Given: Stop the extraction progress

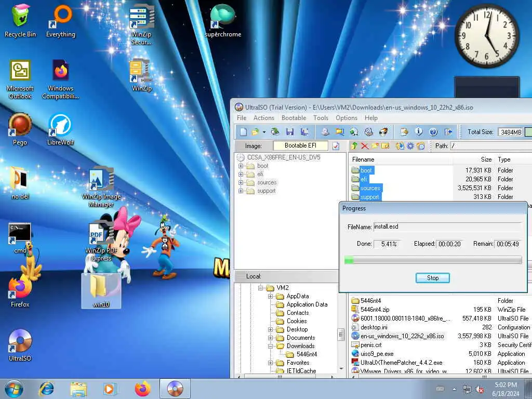Looking at the screenshot, I should tap(433, 278).
